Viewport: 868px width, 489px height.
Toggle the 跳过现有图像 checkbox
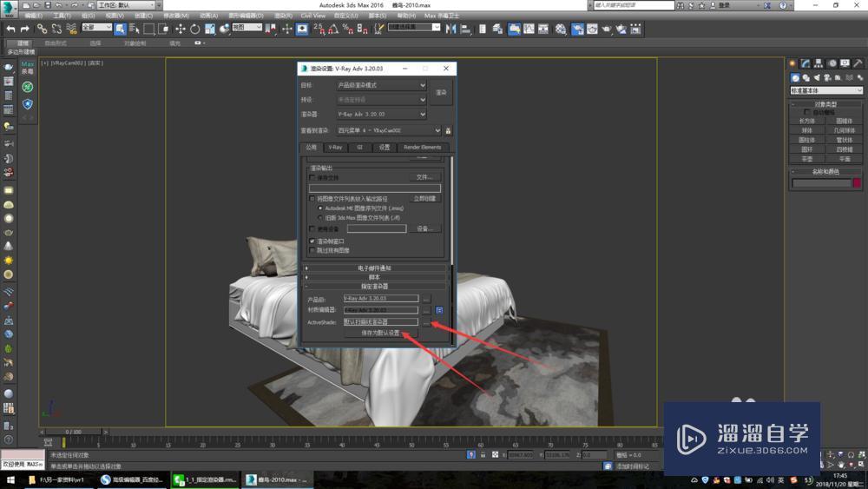312,250
